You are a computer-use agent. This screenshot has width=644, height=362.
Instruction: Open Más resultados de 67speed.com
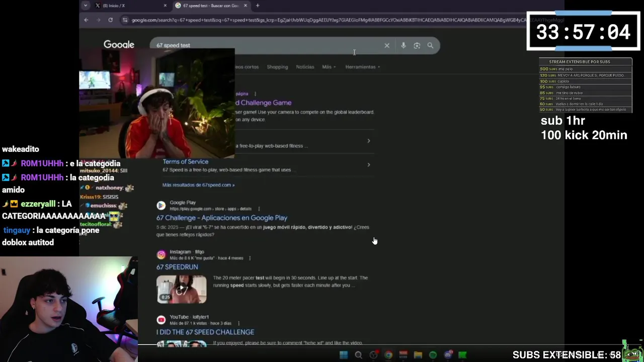click(198, 185)
